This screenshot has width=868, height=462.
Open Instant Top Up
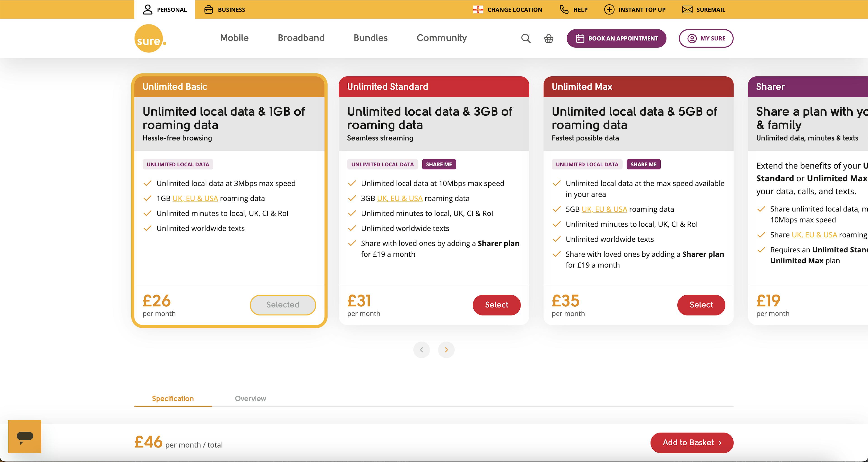coord(635,9)
